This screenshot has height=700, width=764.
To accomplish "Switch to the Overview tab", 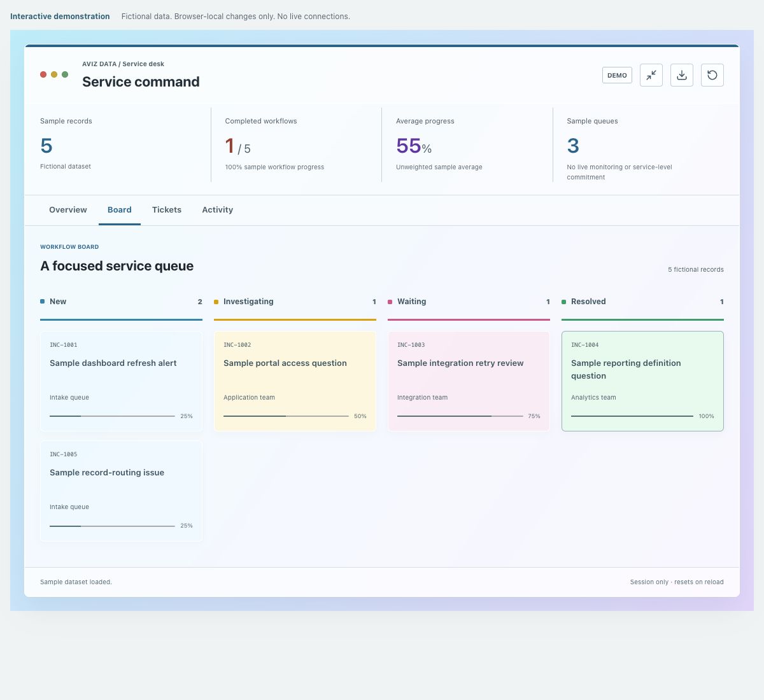I will click(x=68, y=210).
